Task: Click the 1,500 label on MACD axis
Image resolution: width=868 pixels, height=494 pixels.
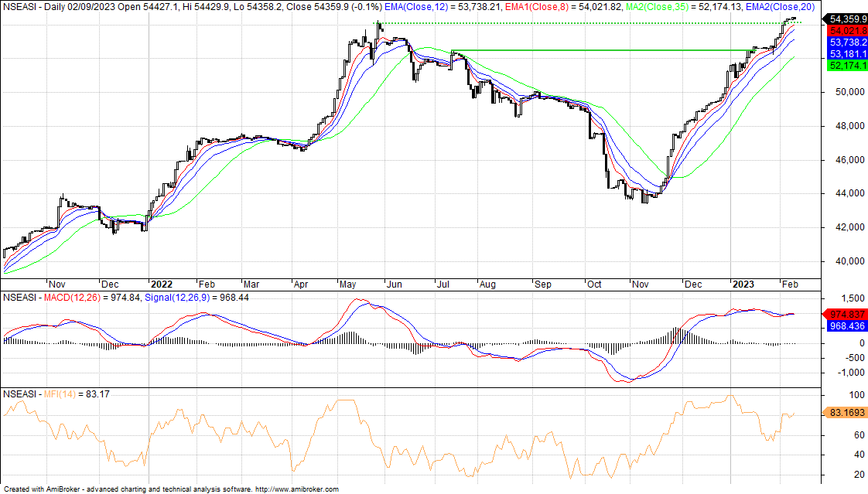Action: [853, 298]
